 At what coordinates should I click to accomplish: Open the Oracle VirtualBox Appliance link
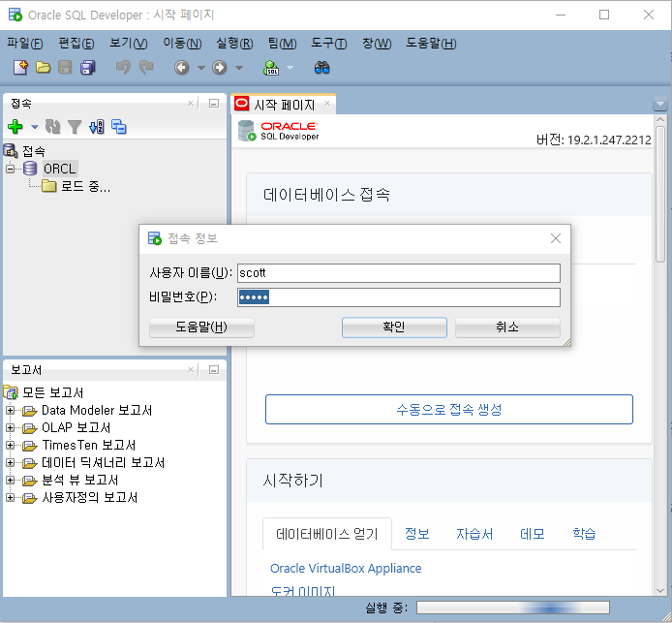[346, 568]
